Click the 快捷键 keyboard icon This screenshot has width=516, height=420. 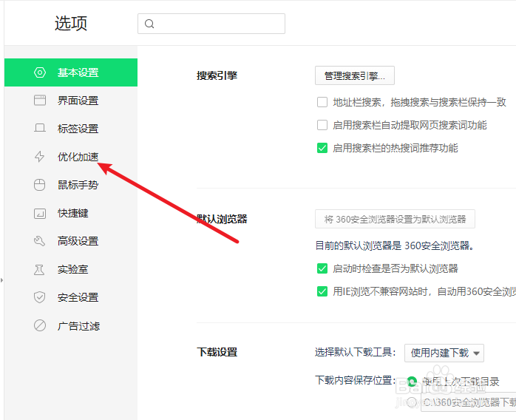coord(40,213)
